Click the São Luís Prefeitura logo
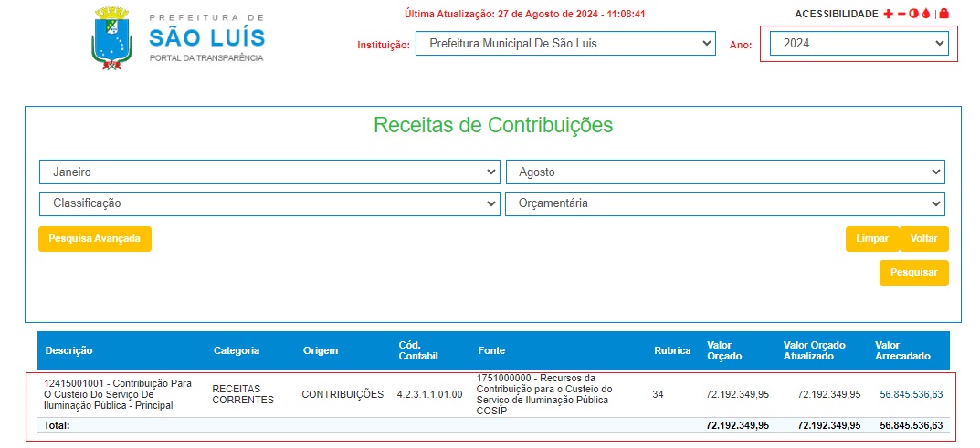 [x=179, y=37]
